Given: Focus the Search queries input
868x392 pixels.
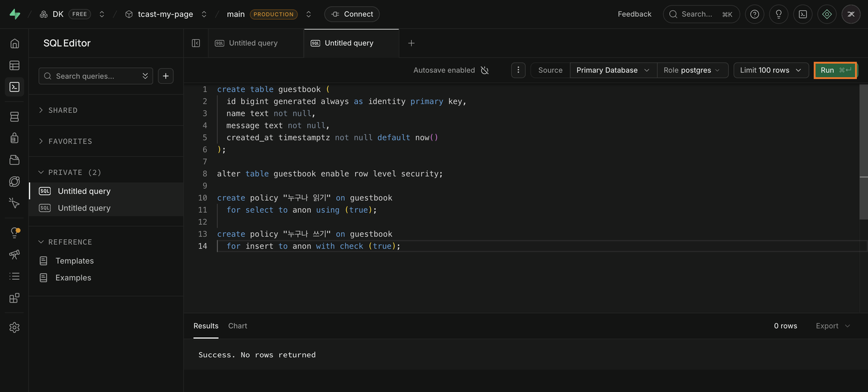Looking at the screenshot, I should 96,76.
